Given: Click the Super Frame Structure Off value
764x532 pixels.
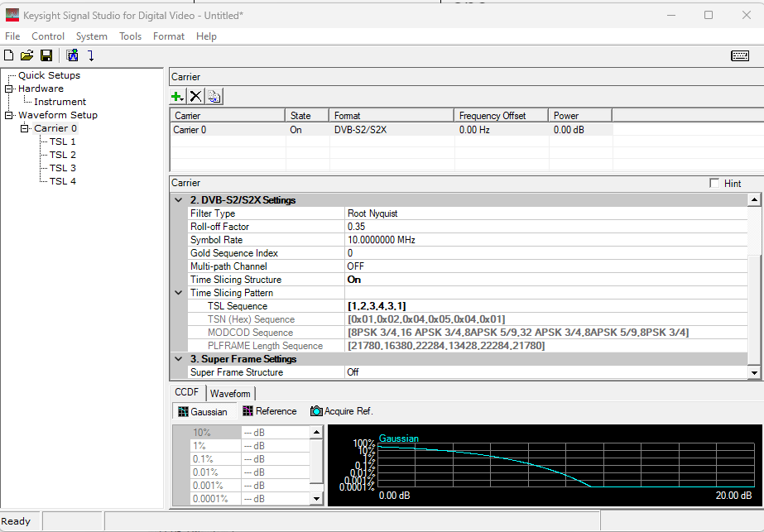Looking at the screenshot, I should (545, 372).
